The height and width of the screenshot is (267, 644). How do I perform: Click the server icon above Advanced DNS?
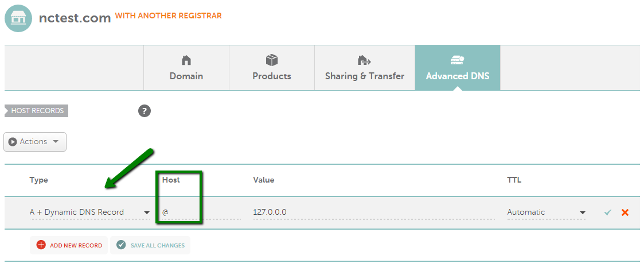point(458,60)
